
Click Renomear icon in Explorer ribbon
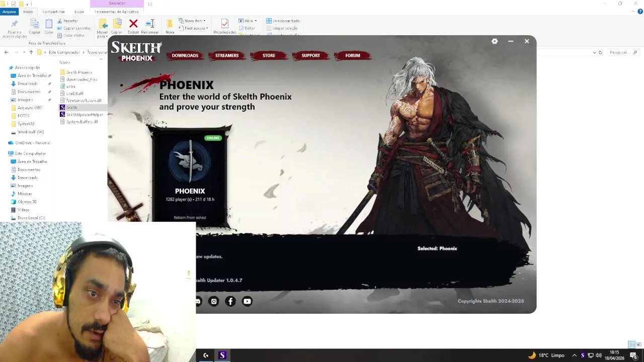tap(150, 24)
